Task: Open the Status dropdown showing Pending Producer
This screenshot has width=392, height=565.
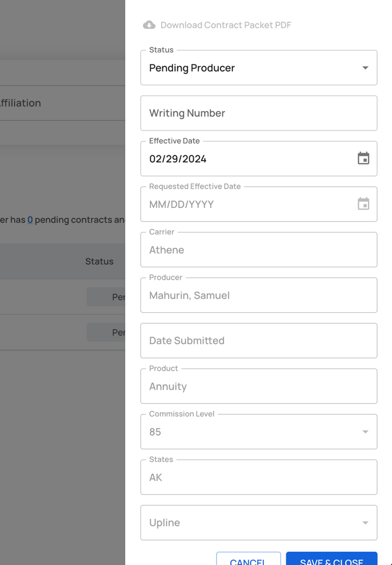Action: 259,68
